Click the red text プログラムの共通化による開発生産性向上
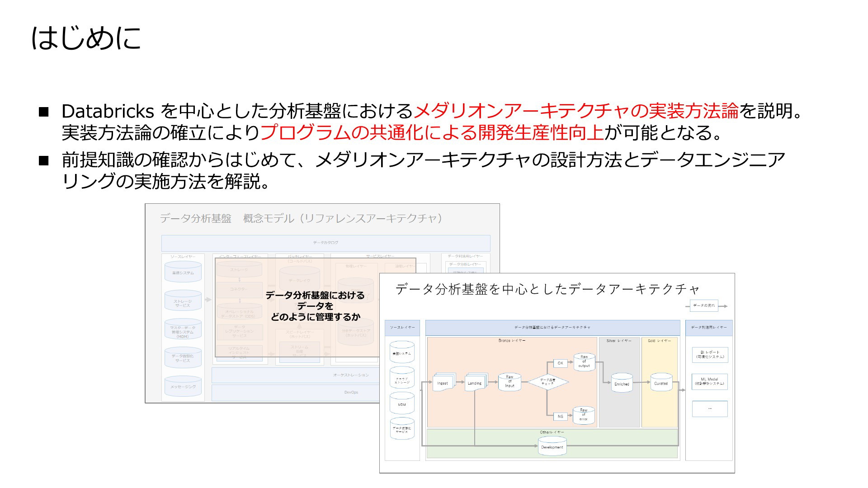The width and height of the screenshot is (868, 488). point(432,132)
